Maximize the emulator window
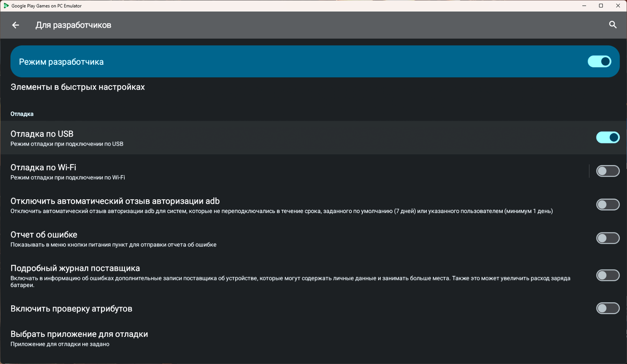Screen dimensions: 627x364 (x=601, y=6)
